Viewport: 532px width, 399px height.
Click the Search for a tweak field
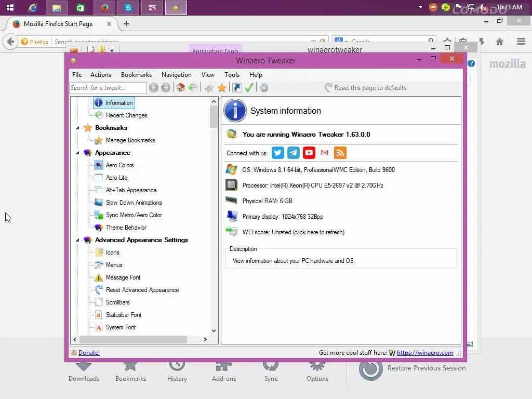(108, 88)
